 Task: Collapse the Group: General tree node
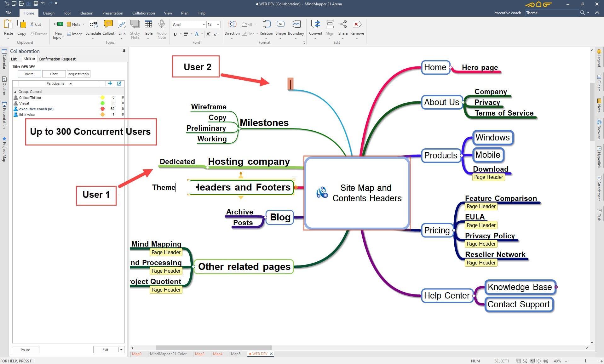(x=15, y=92)
